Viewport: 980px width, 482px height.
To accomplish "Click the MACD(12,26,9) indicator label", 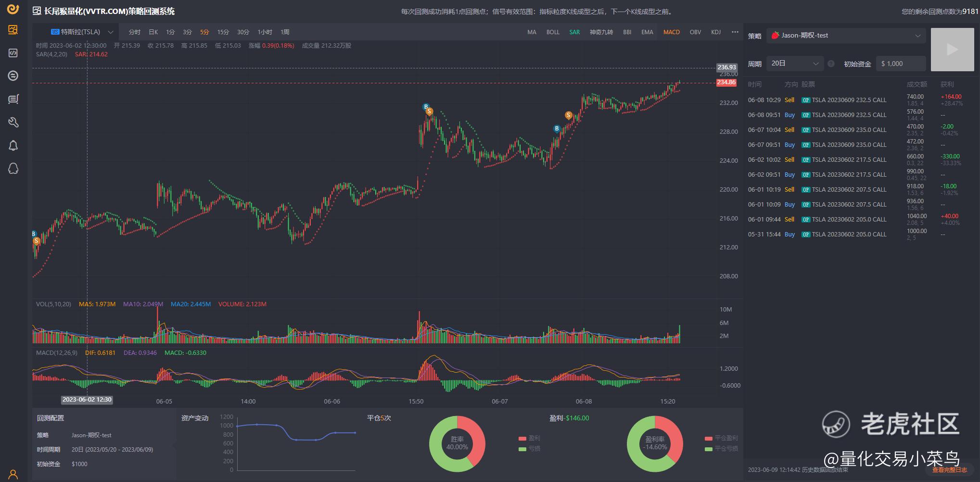I will tap(56, 353).
